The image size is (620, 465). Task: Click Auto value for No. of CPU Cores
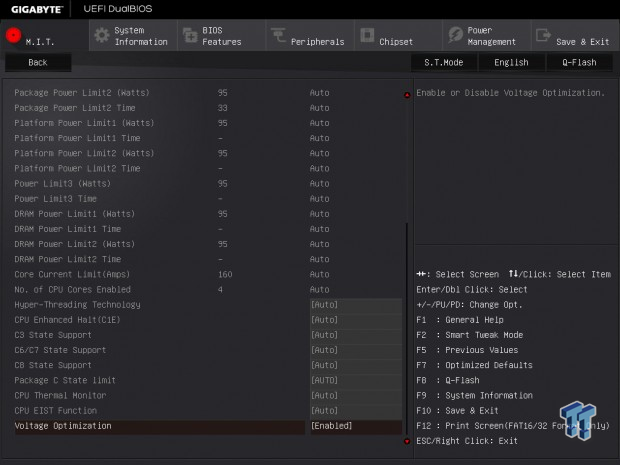point(319,289)
